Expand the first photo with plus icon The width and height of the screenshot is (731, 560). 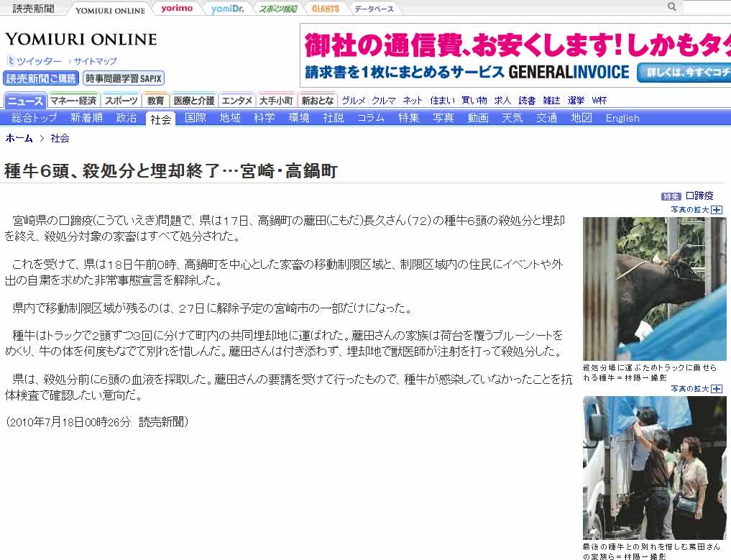click(x=716, y=210)
